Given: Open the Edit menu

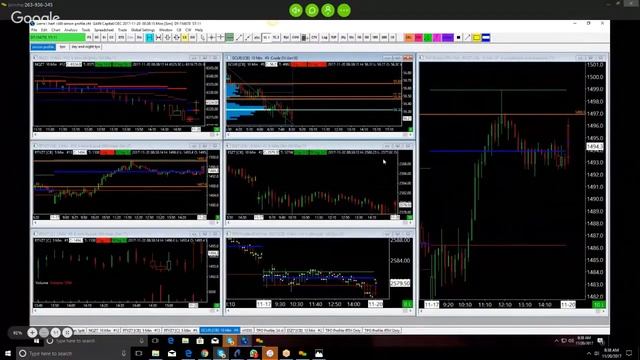Looking at the screenshot, I should (x=44, y=30).
